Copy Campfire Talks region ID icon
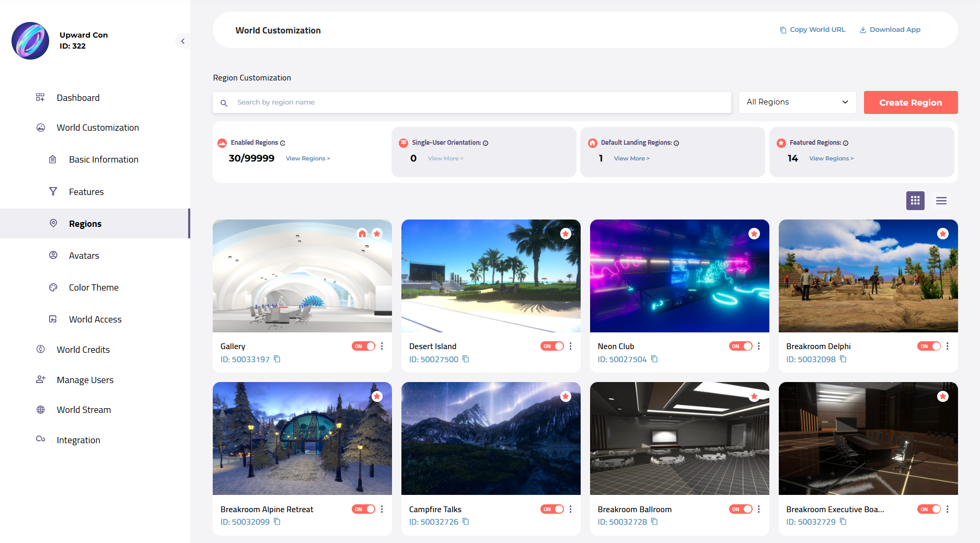Viewport: 980px width, 543px height. (466, 522)
